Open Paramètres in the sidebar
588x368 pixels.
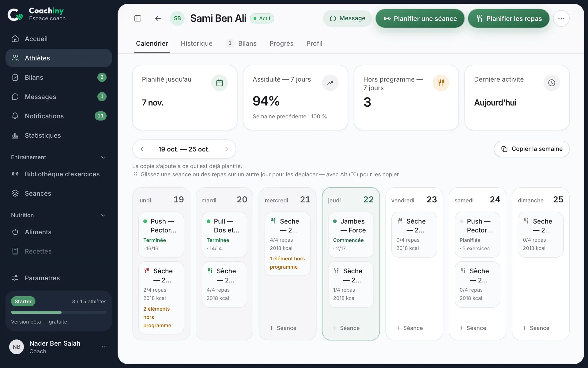coord(59,278)
